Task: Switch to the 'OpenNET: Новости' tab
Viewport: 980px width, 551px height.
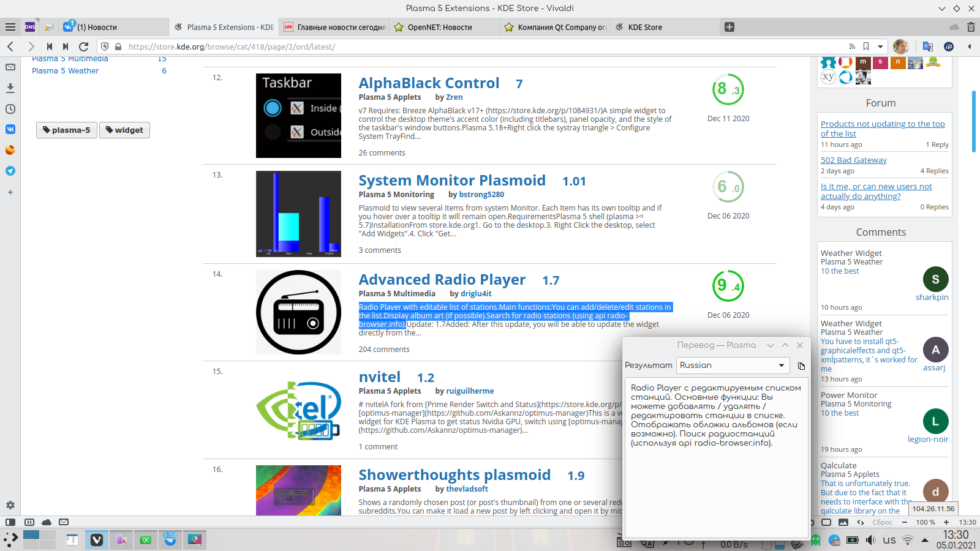Action: click(443, 27)
